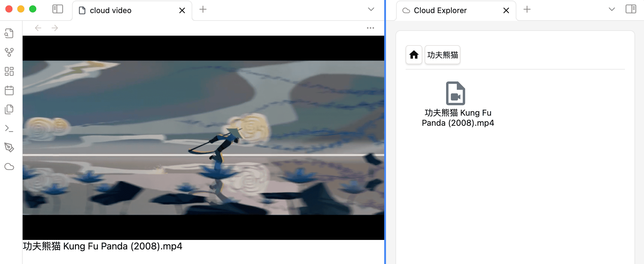Open templates copy icon in ribbon
Screen dimensions: 644x264
[x=9, y=109]
